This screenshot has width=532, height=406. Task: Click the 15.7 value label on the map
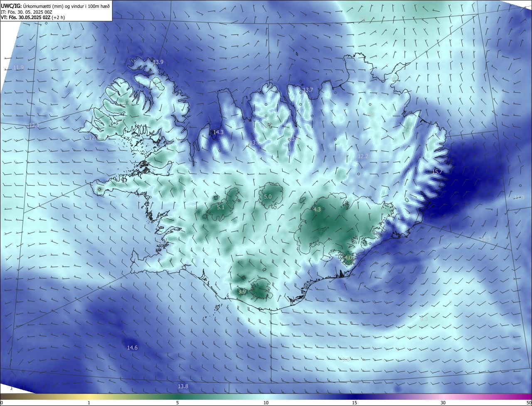pyautogui.click(x=437, y=171)
